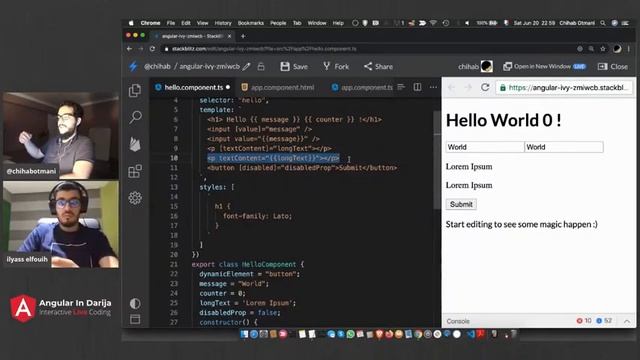Image resolution: width=640 pixels, height=360 pixels.
Task: Reload the preview pane
Action: [x=485, y=87]
